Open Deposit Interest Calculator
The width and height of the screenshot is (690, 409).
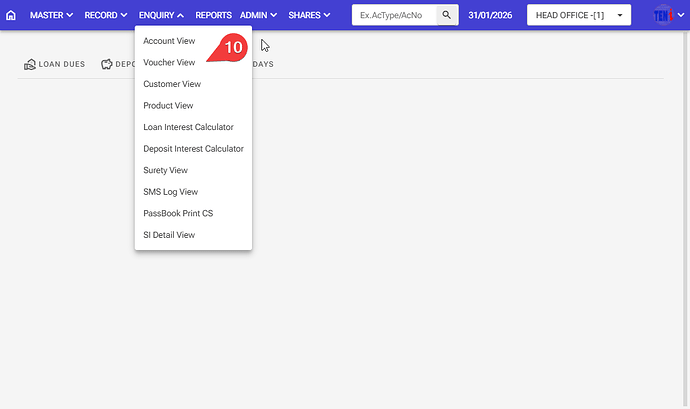click(193, 149)
